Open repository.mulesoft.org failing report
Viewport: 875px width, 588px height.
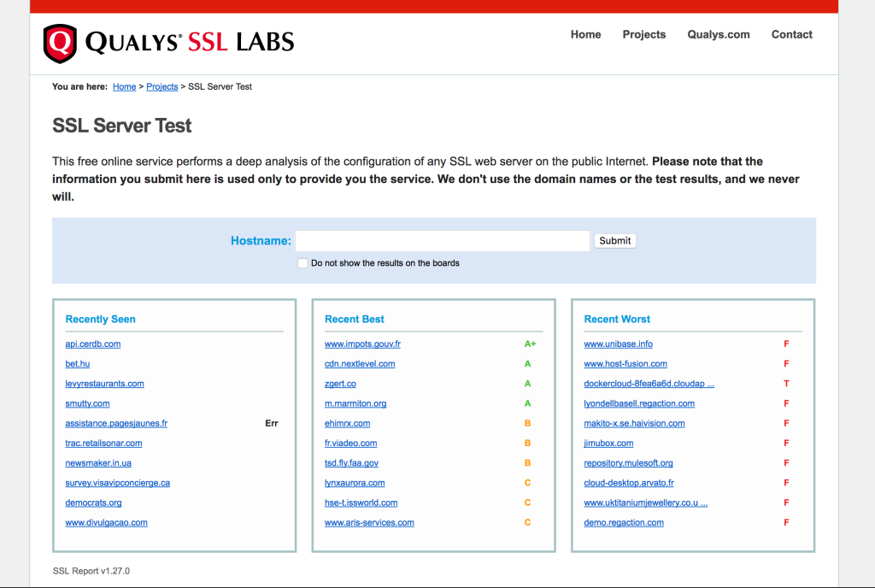(x=628, y=463)
